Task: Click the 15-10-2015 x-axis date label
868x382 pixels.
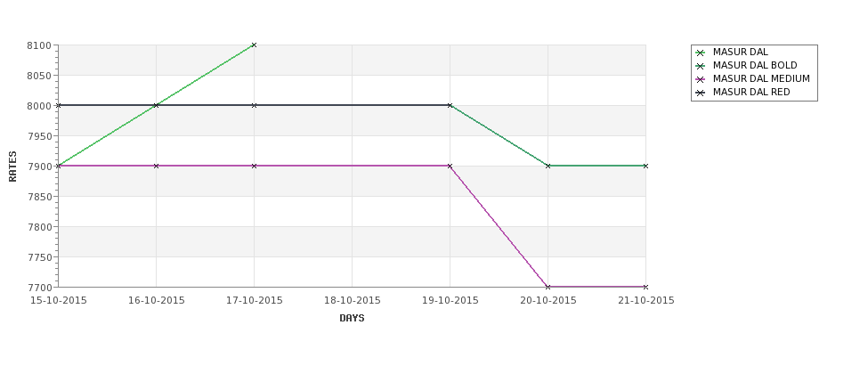Action: pyautogui.click(x=58, y=301)
